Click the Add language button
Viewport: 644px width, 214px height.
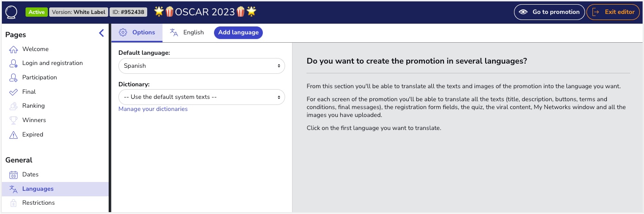click(238, 32)
